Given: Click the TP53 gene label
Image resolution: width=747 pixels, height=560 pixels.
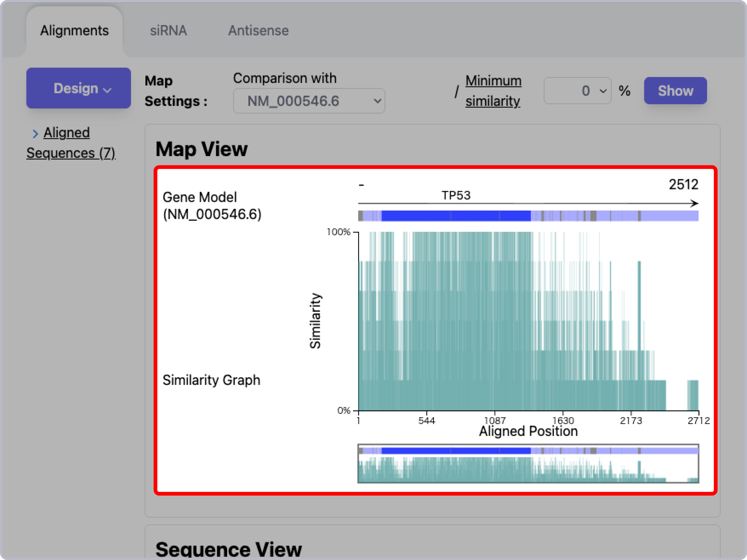Looking at the screenshot, I should (456, 196).
